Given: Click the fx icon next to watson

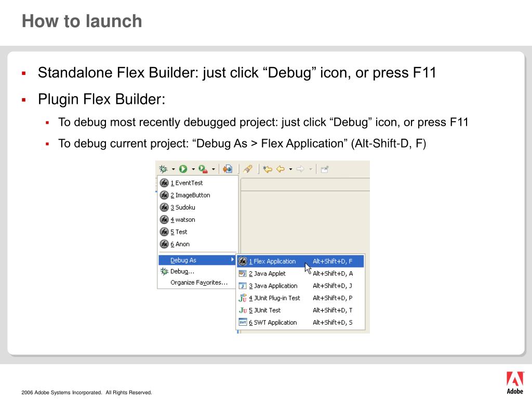Looking at the screenshot, I should click(x=164, y=220).
